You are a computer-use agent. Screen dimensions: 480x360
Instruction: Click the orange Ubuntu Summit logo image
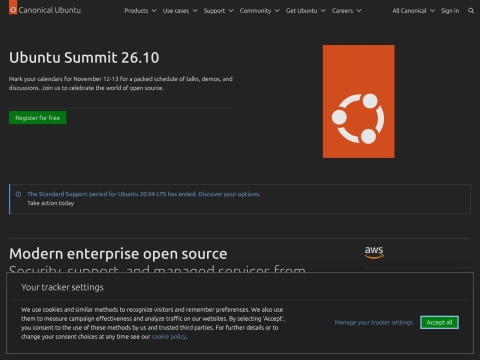[x=359, y=102]
